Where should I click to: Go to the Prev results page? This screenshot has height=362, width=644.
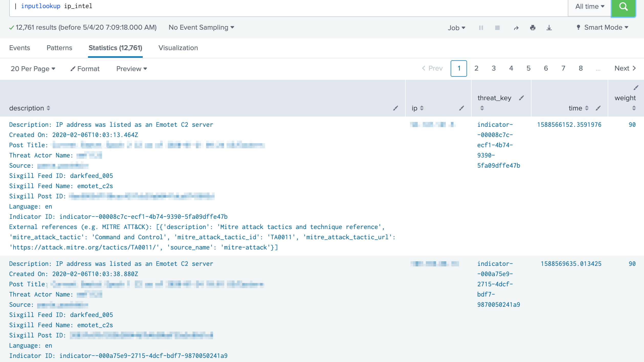coord(432,68)
